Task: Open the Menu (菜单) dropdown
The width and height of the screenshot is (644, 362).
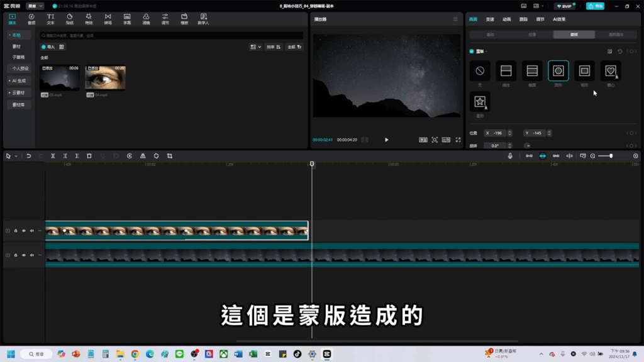Action: pos(35,6)
